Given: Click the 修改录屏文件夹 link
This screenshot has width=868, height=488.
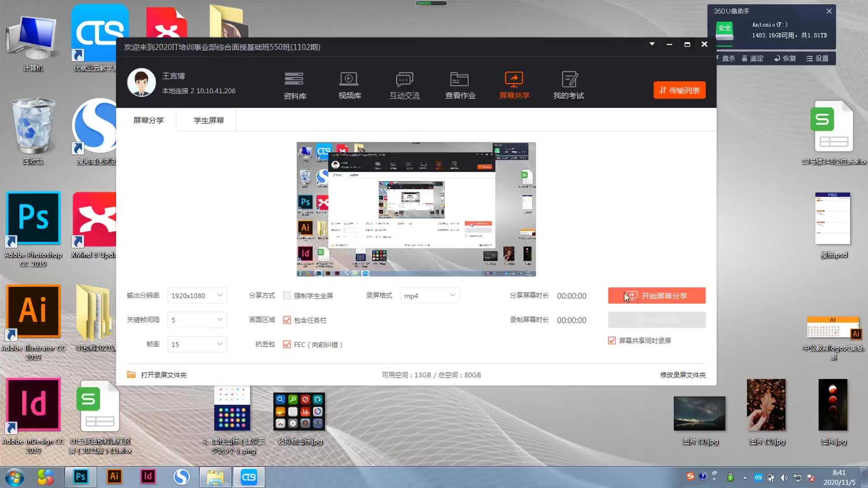Looking at the screenshot, I should 682,375.
